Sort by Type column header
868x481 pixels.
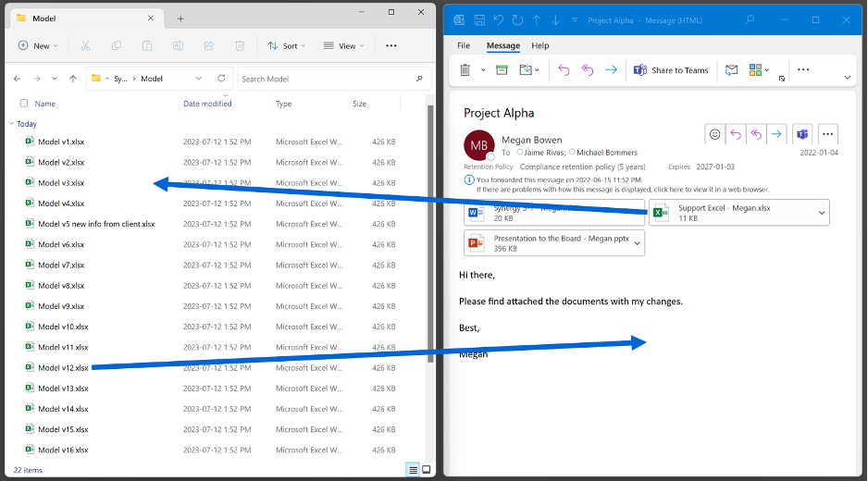pos(283,104)
